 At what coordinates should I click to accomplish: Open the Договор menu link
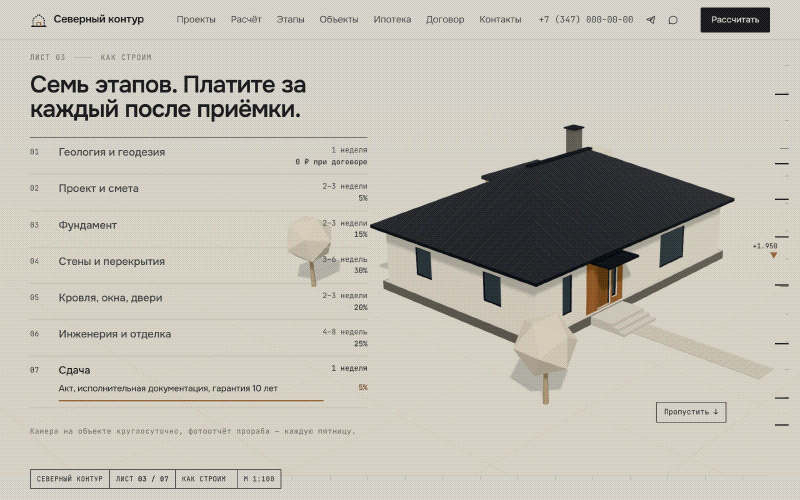[445, 19]
